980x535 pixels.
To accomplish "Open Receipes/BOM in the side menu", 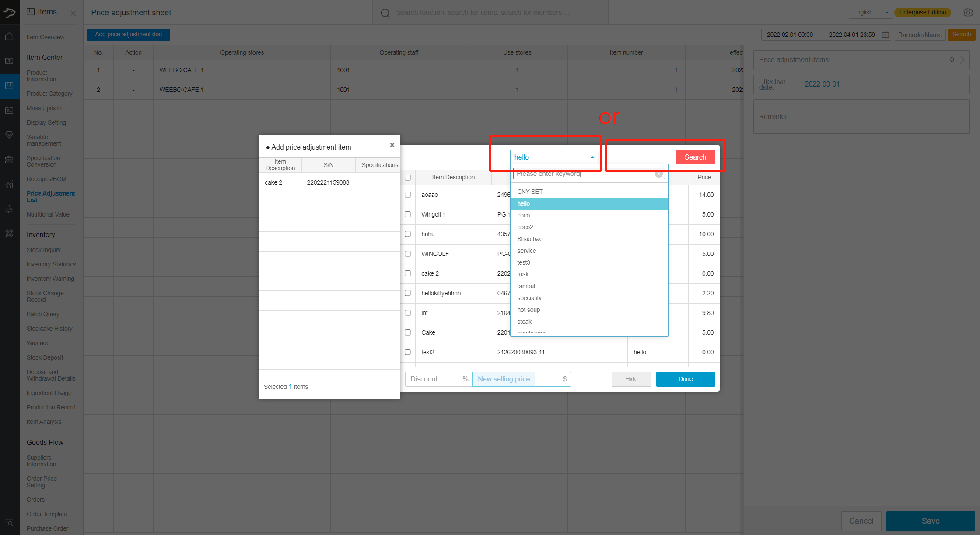I will tap(46, 179).
